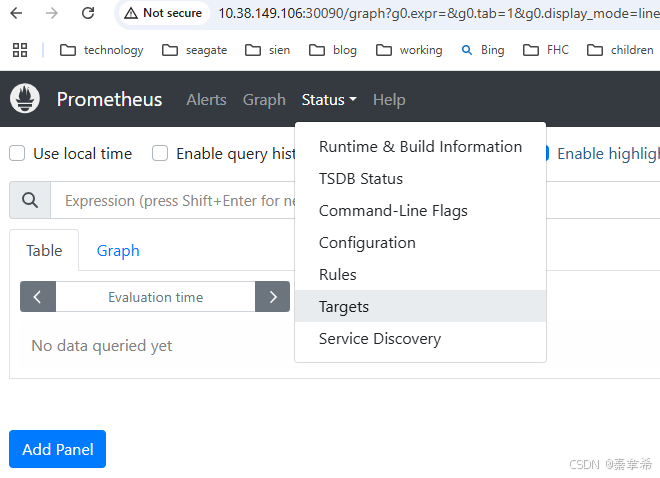Image resolution: width=660 pixels, height=478 pixels.
Task: Enable the Use local time checkbox
Action: (17, 153)
